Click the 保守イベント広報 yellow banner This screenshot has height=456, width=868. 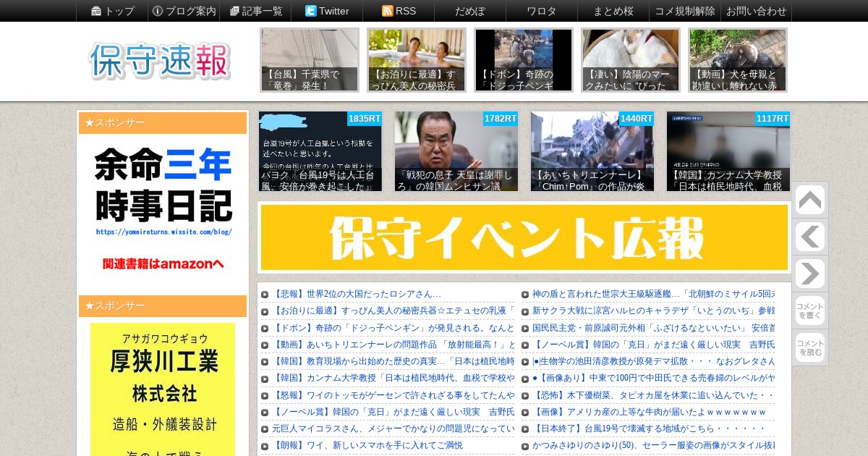pos(524,237)
